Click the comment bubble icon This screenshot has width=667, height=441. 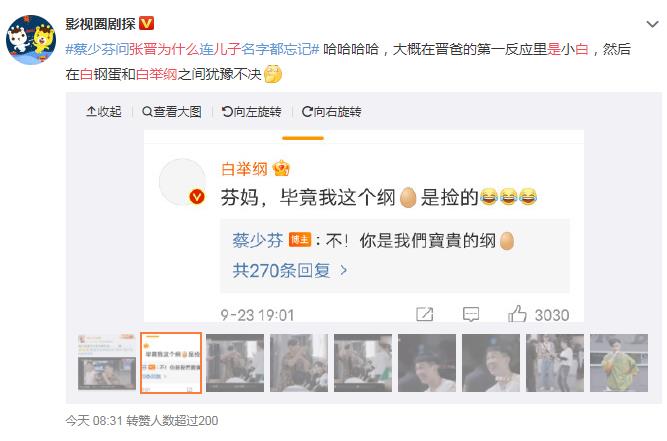coord(471,314)
